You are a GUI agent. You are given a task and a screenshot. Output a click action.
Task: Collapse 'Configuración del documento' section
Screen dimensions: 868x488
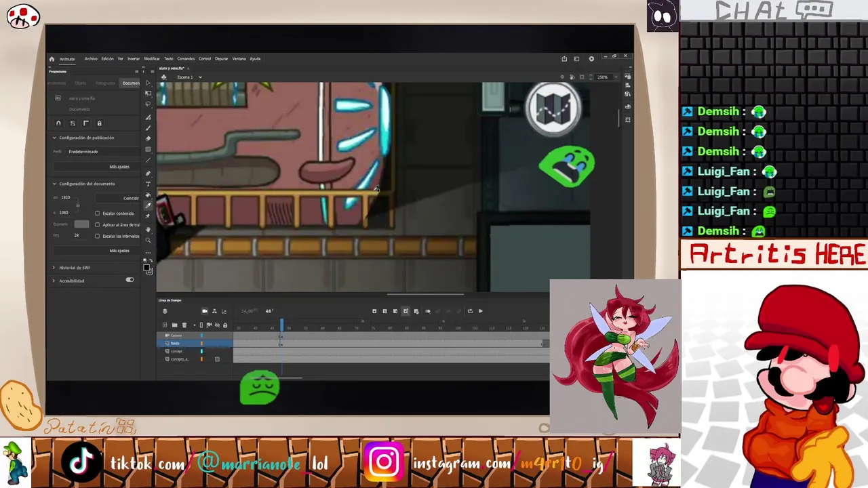click(x=54, y=184)
